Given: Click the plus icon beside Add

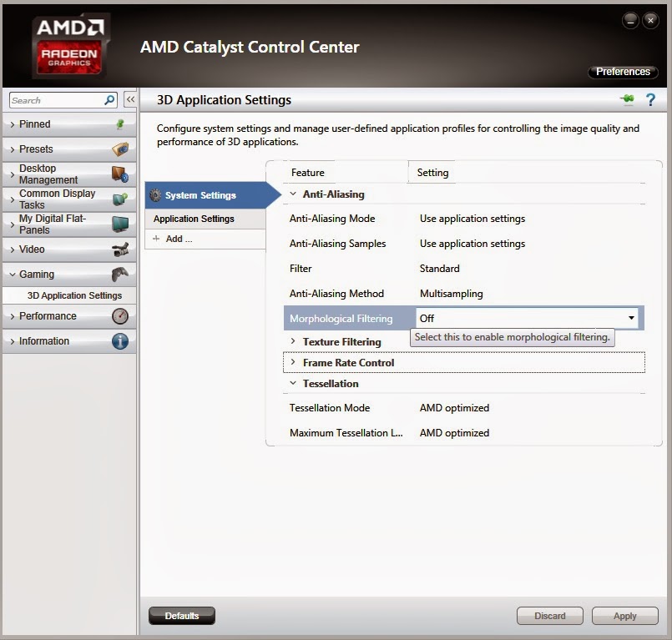Looking at the screenshot, I should (x=156, y=239).
